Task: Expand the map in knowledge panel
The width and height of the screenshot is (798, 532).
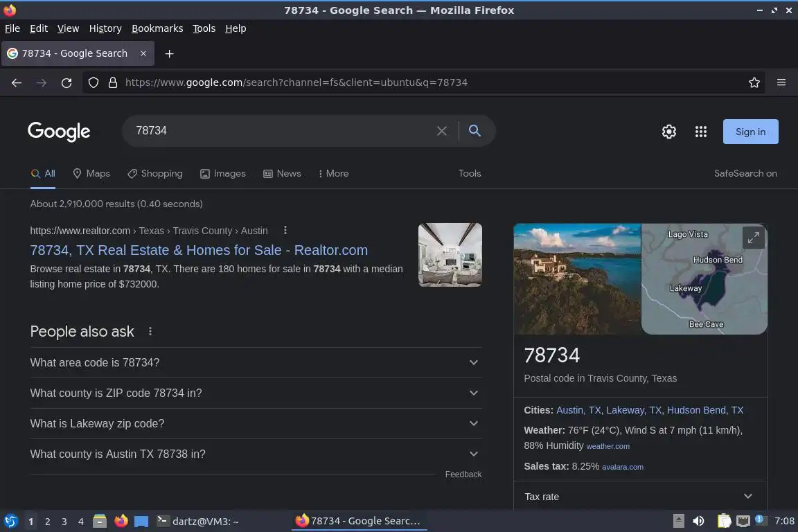Action: point(753,237)
